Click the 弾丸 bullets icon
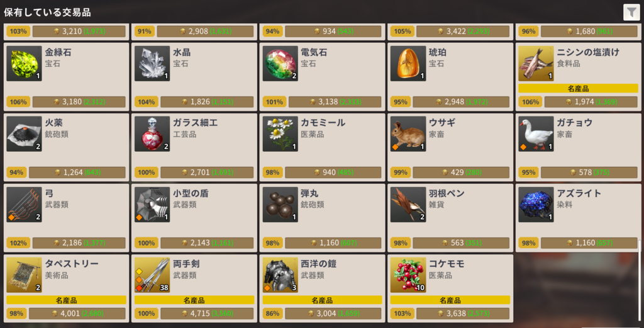Screen dimensions: 644x328 click(280, 205)
